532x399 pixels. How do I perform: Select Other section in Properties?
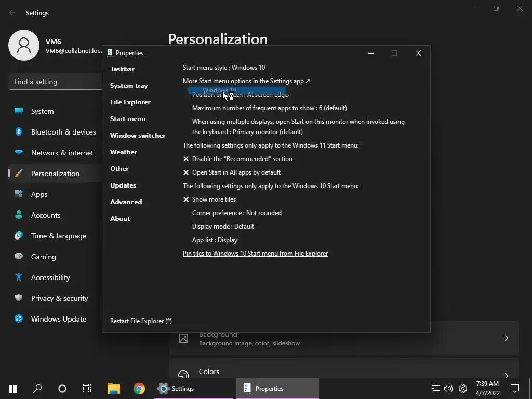click(x=119, y=169)
